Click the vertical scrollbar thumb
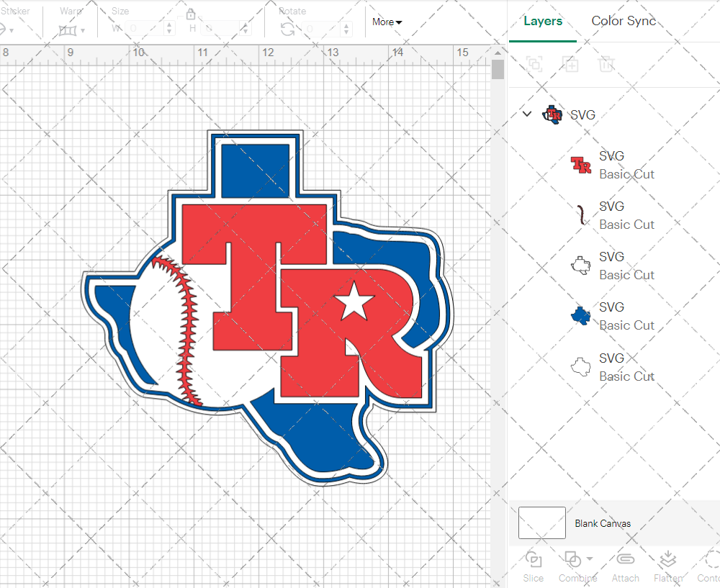 (498, 70)
